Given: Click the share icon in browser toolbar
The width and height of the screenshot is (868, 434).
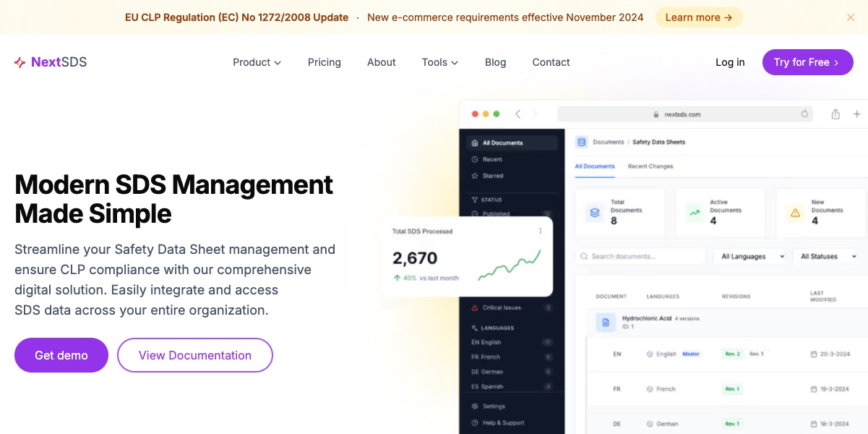Looking at the screenshot, I should point(835,114).
